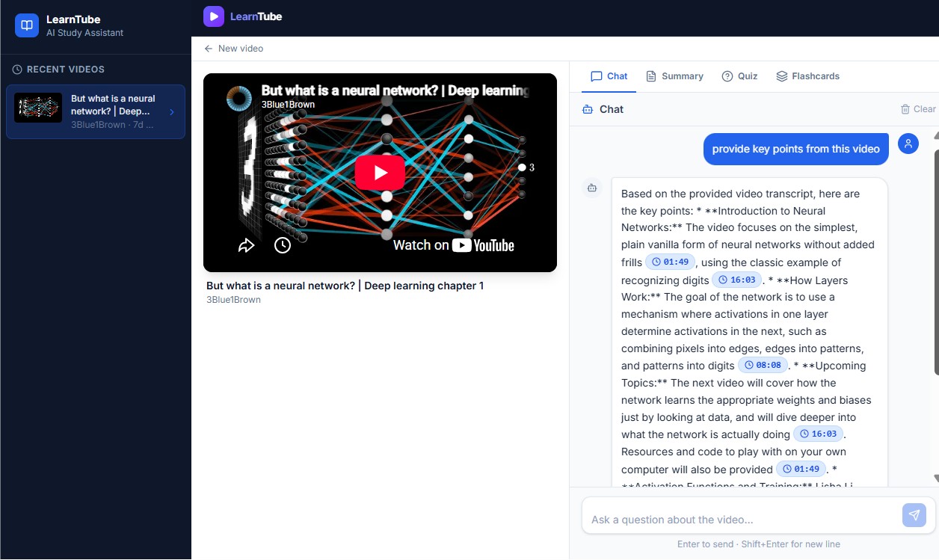Click the 'provide key points from this video' message

[796, 149]
